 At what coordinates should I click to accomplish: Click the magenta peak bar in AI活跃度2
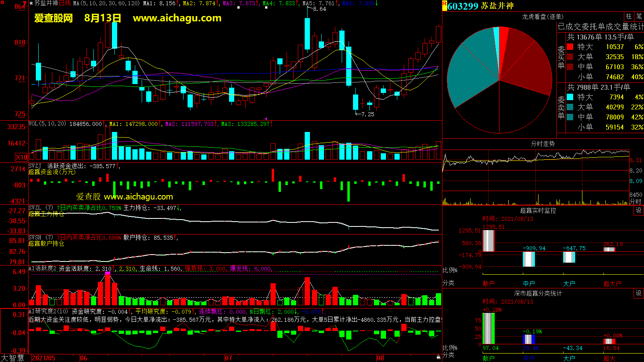pos(107,274)
